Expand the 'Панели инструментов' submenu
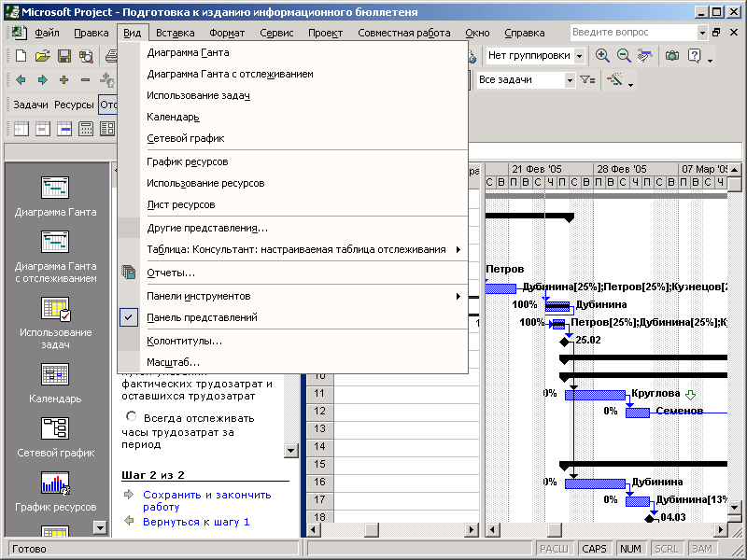This screenshot has width=747, height=560. 458,296
